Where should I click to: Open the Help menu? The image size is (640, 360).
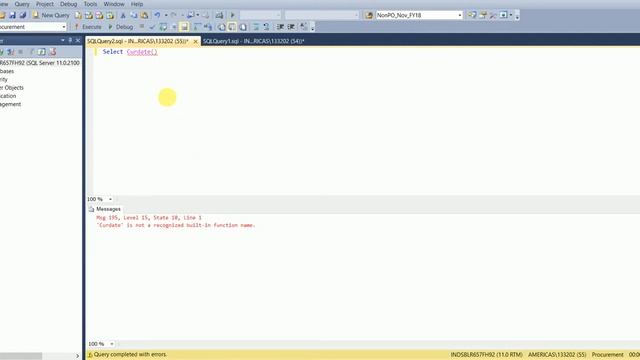[x=137, y=4]
